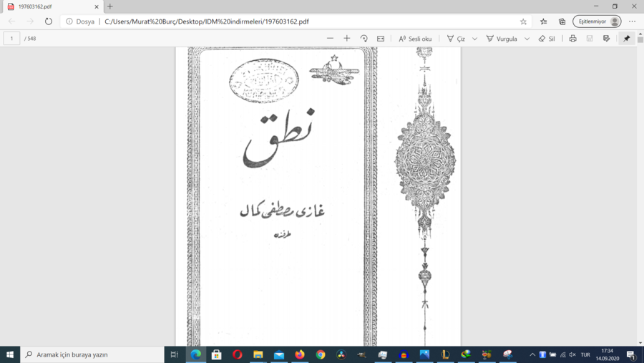
Task: Open Internet Download Manager from taskbar
Action: pyautogui.click(x=466, y=354)
